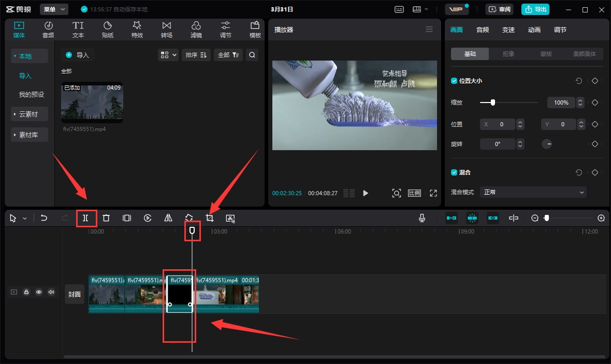This screenshot has height=364, width=611.
Task: Toggle auto snapping in the timeline
Action: [472, 218]
